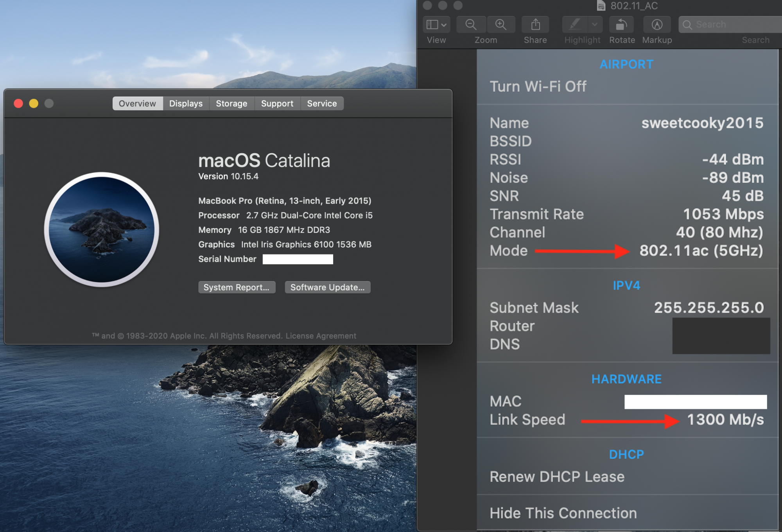
Task: Open the Highlight color dropdown arrow
Action: (594, 25)
